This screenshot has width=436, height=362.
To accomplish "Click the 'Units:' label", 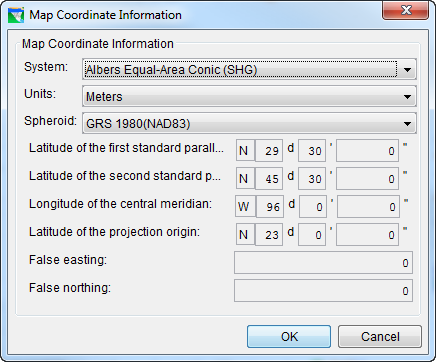I will coord(40,94).
